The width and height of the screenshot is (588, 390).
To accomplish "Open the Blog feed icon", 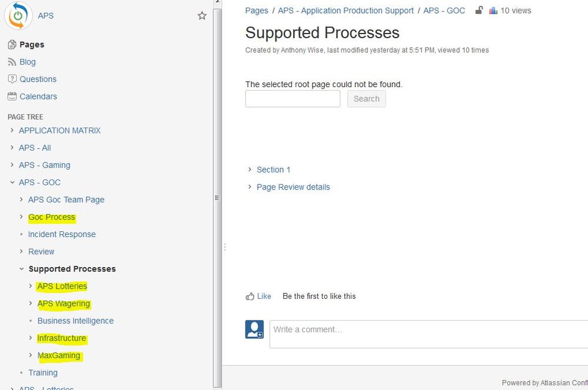I will coord(12,62).
